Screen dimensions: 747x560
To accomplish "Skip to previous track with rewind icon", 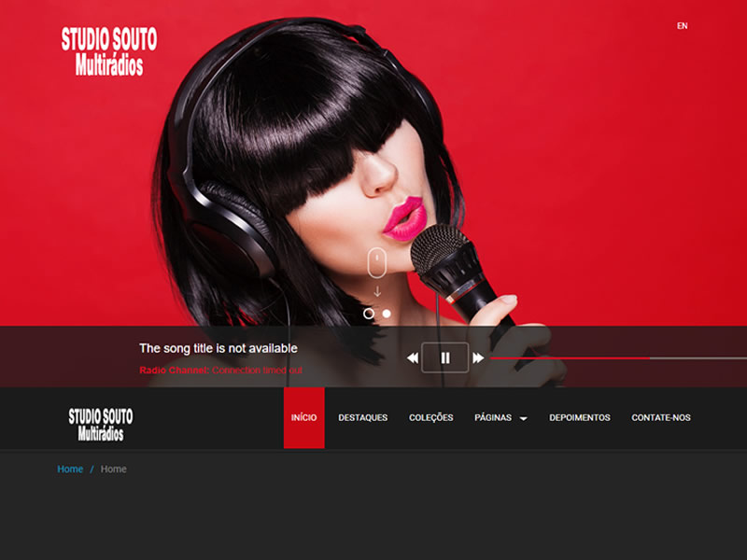I will pyautogui.click(x=413, y=358).
